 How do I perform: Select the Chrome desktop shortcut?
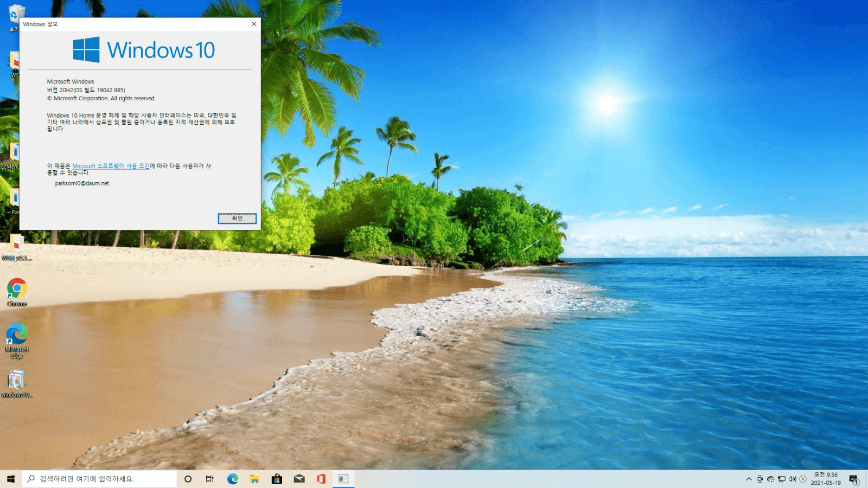(x=17, y=292)
